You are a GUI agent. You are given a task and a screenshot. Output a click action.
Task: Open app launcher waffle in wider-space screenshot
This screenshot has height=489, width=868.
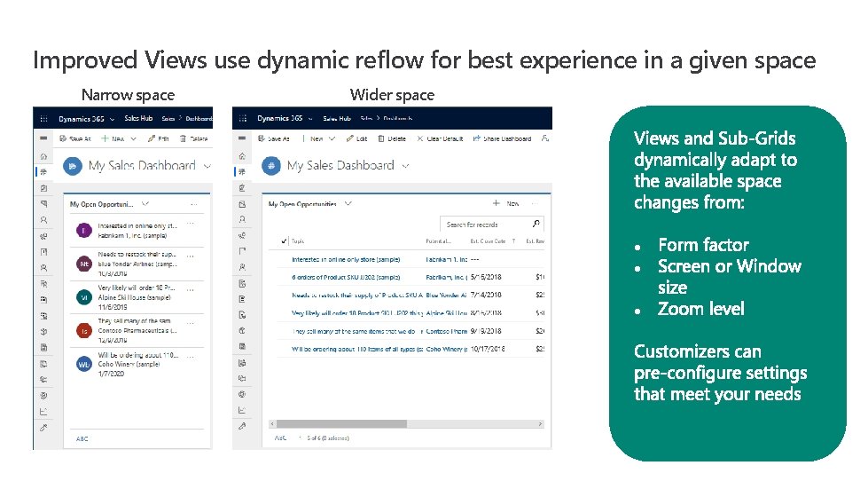(242, 118)
